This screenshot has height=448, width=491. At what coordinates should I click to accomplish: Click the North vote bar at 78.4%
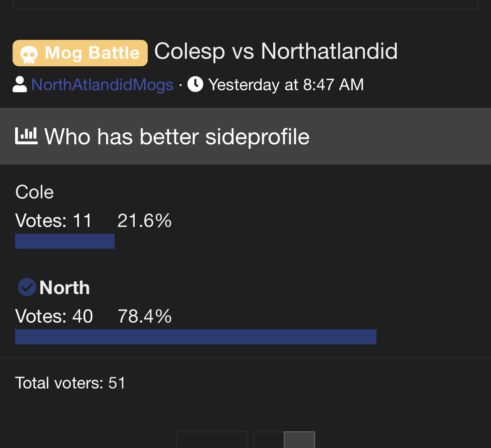click(196, 337)
